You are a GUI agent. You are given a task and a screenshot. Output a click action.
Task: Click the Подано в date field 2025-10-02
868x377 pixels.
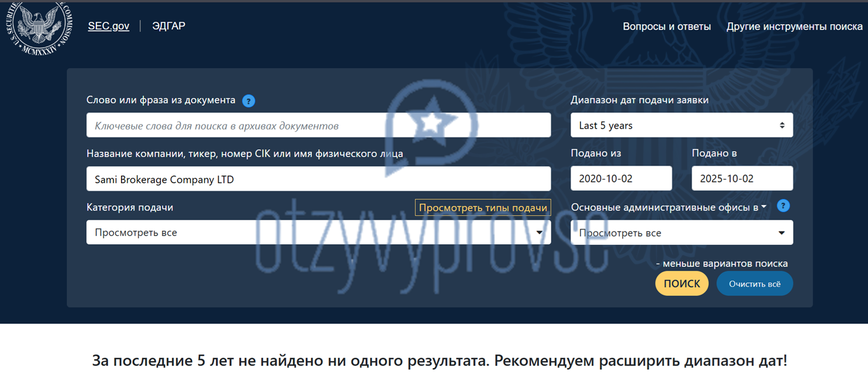(742, 178)
